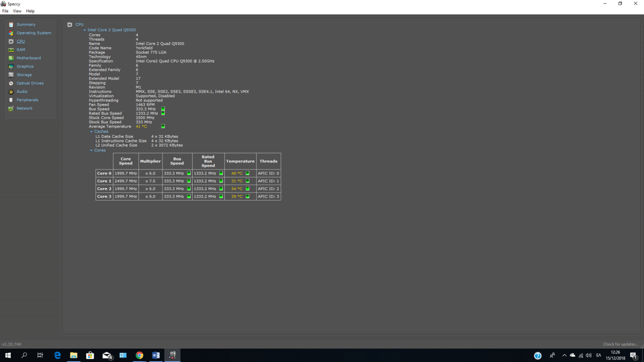The height and width of the screenshot is (362, 644).
Task: Select the Hyperthreading value Not supported
Action: point(149,100)
